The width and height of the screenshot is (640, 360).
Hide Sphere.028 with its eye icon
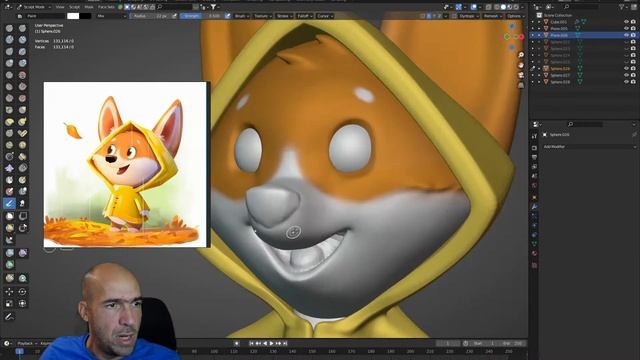point(626,82)
